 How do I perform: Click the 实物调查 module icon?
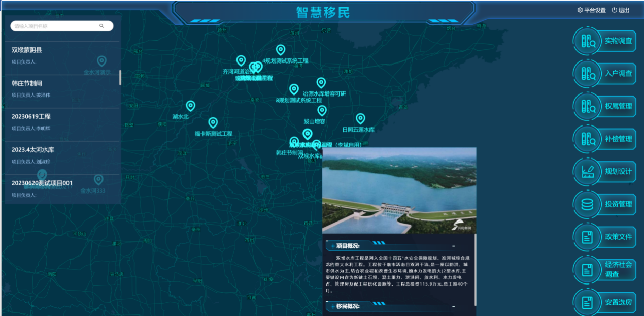(588, 41)
